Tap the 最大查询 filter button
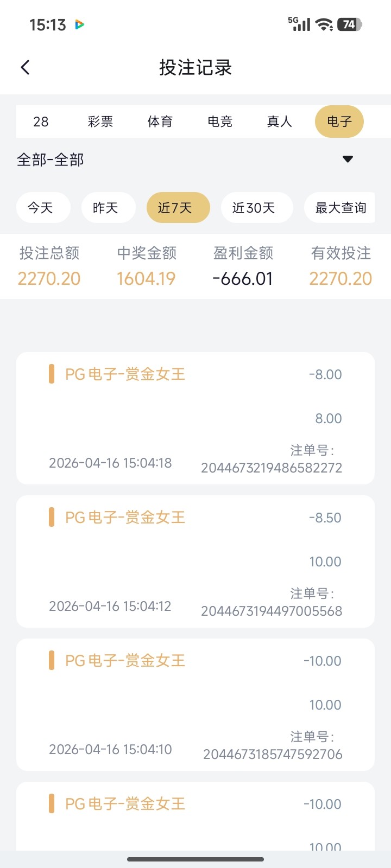The image size is (391, 868). (x=340, y=208)
